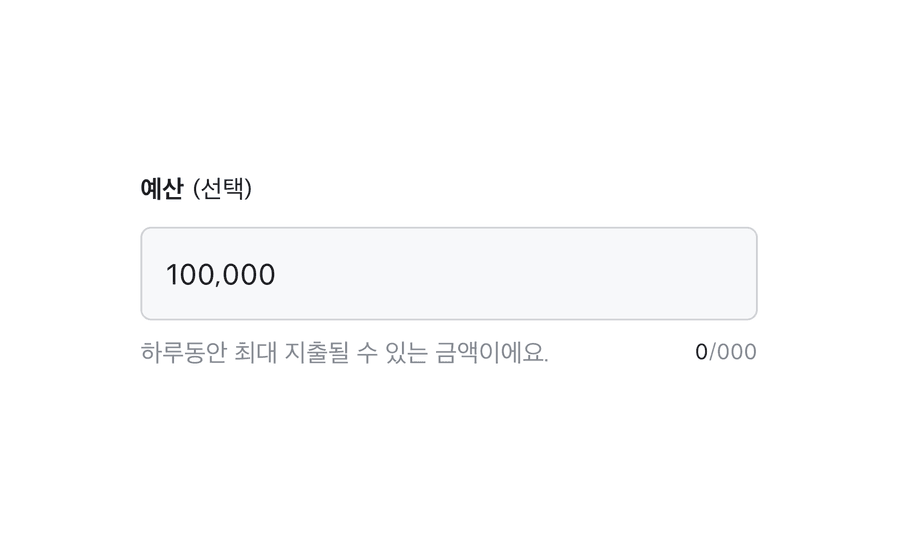Focus the field containing 100,000
The image size is (900, 540).
448,274
